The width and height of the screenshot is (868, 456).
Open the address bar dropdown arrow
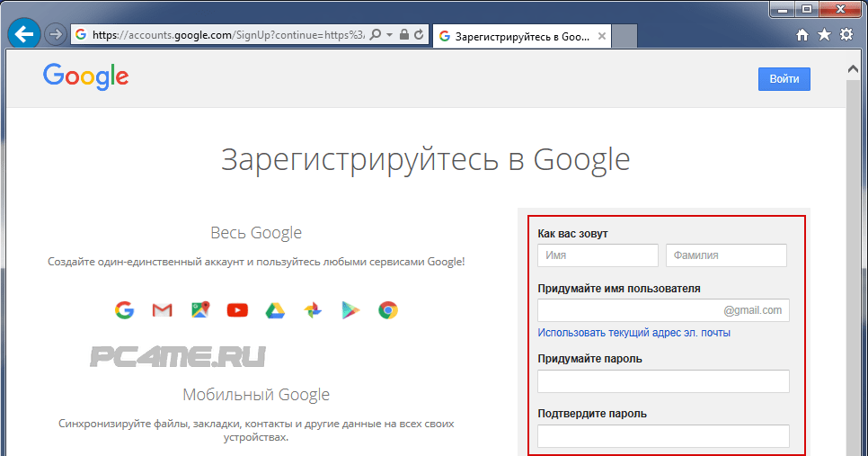[x=389, y=35]
